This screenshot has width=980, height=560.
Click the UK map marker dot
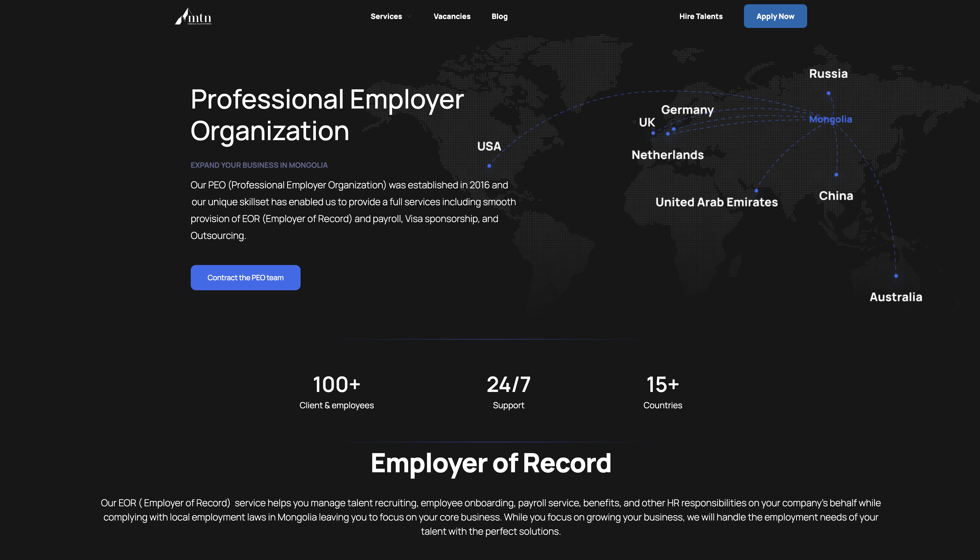tap(653, 133)
